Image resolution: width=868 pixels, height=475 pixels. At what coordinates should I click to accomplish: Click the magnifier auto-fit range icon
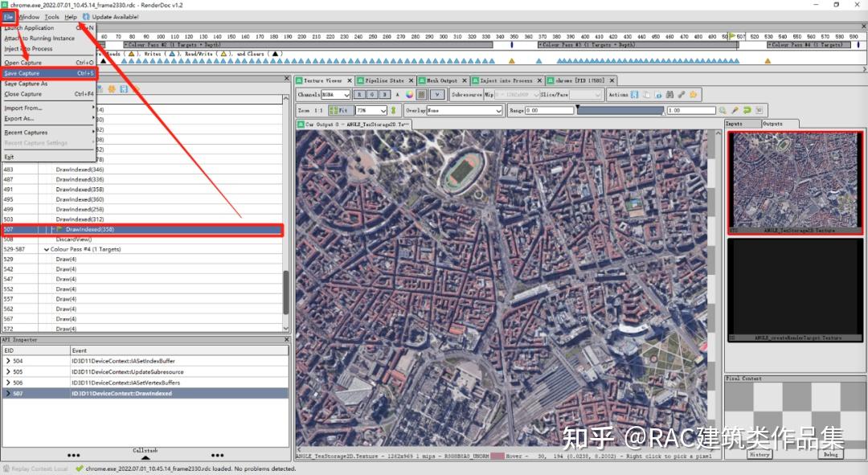tap(723, 110)
